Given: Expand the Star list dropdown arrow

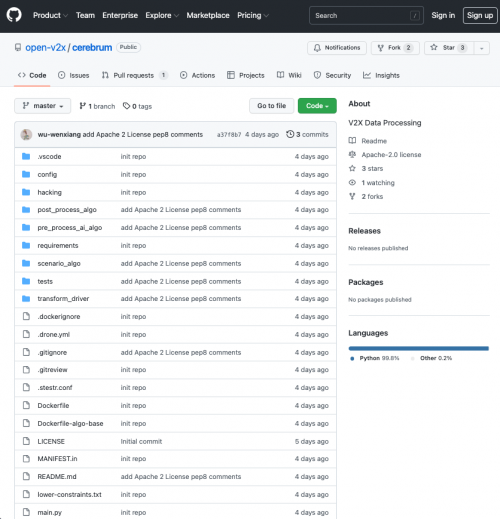Looking at the screenshot, I should click(482, 48).
